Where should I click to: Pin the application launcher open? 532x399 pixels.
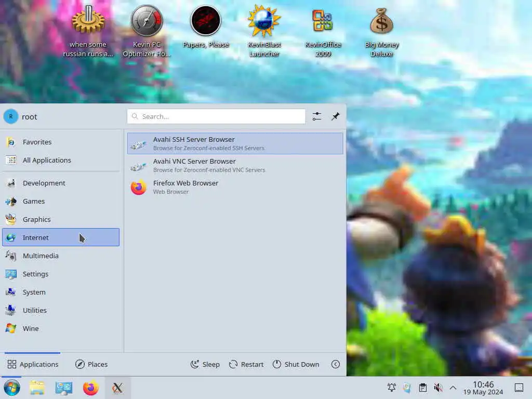tap(335, 116)
